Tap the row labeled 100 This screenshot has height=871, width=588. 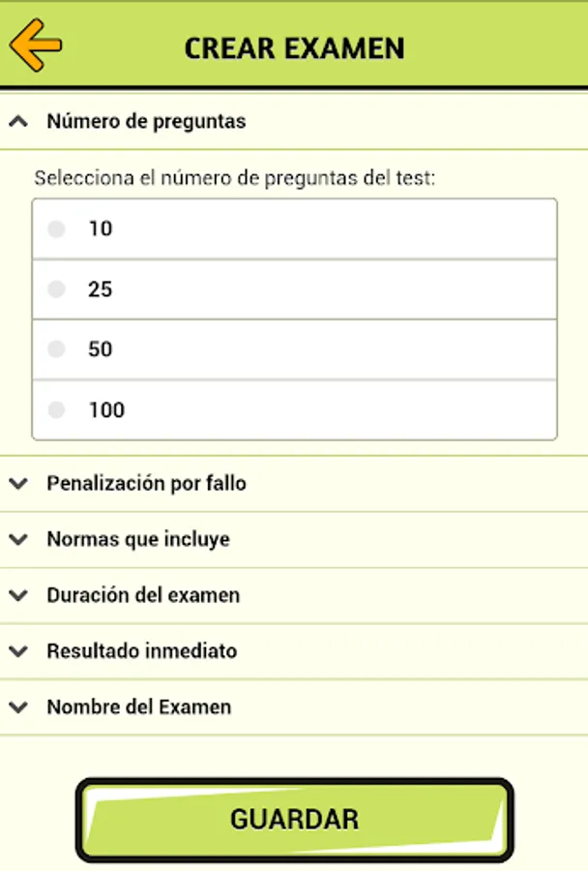[294, 410]
